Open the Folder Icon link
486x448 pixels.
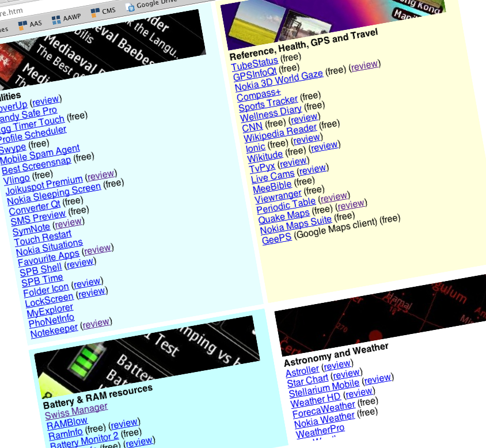coord(46,290)
